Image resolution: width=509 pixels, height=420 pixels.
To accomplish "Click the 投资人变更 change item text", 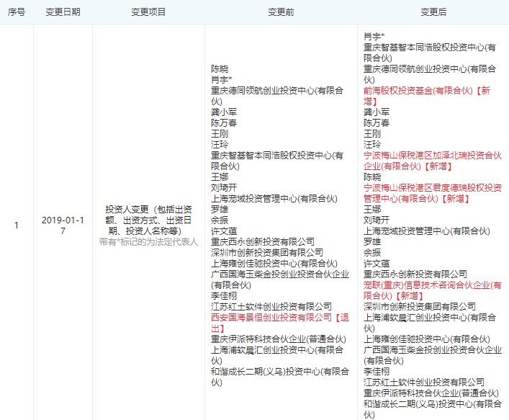I will tap(148, 220).
